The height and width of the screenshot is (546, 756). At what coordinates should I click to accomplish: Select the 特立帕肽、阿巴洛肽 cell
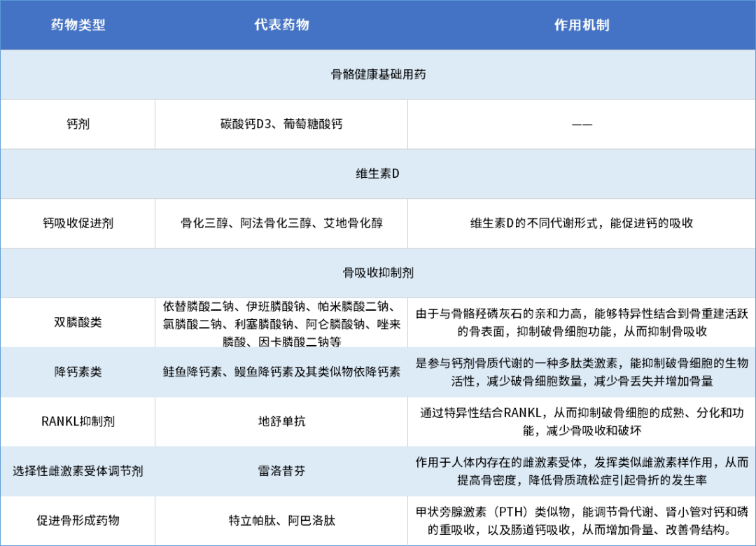(x=281, y=520)
